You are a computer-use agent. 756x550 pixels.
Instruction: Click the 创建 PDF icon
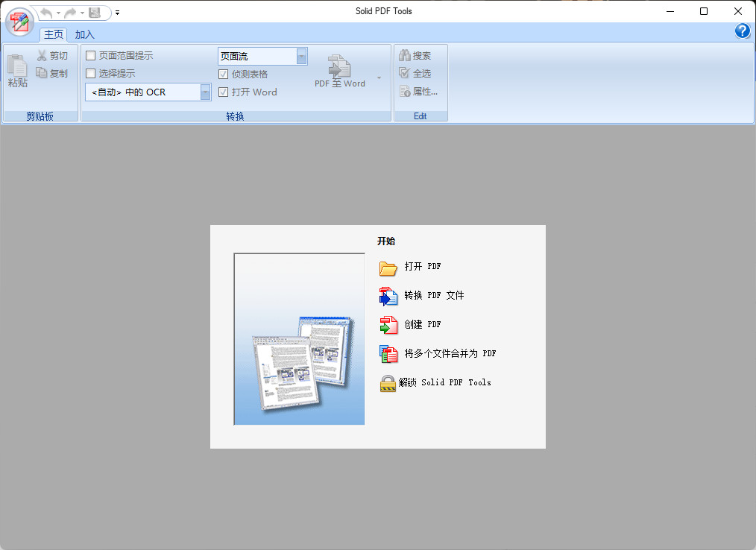click(x=388, y=326)
